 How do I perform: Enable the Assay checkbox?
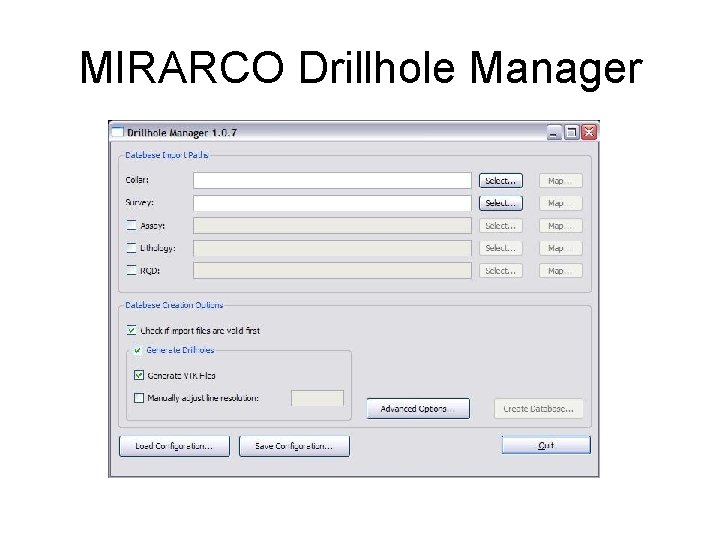[x=132, y=225]
